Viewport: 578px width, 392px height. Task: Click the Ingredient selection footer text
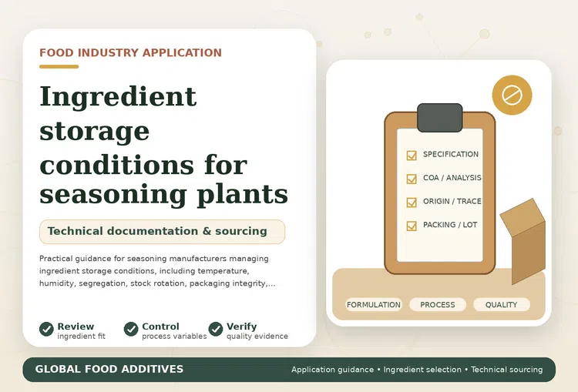(422, 370)
